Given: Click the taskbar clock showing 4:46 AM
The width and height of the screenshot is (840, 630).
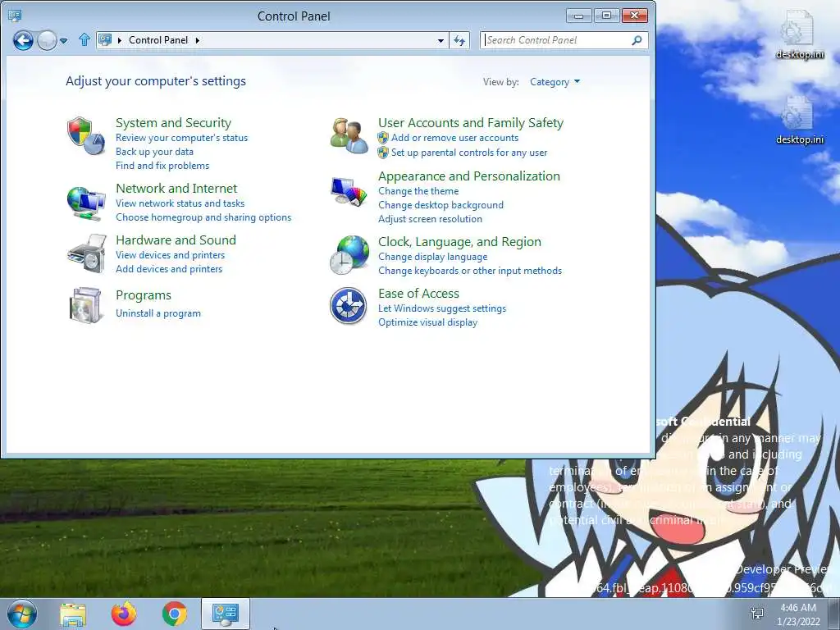Looking at the screenshot, I should [x=798, y=614].
